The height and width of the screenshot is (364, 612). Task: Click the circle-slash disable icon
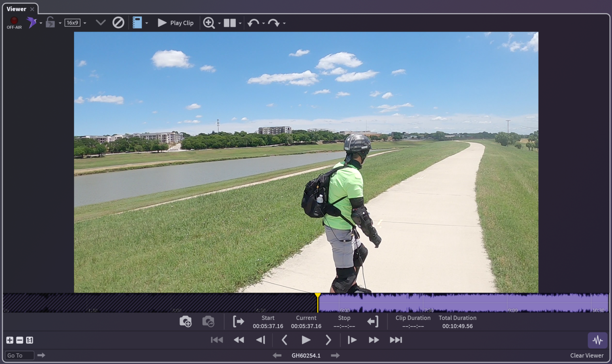pyautogui.click(x=118, y=23)
